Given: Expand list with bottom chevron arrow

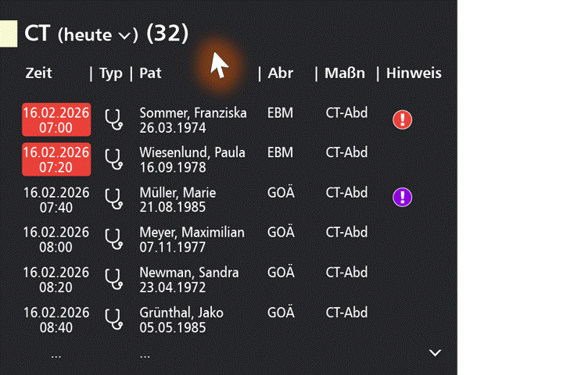Looking at the screenshot, I should [x=436, y=353].
